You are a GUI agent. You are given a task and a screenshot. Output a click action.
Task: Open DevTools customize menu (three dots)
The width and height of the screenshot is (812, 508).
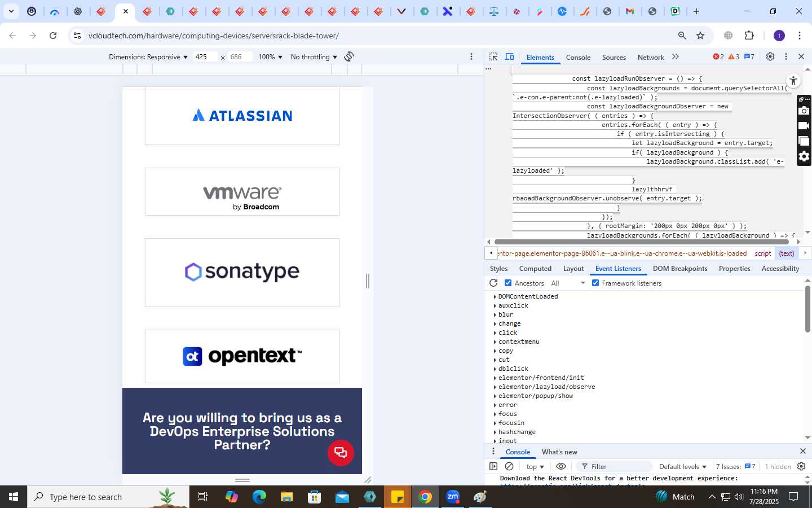(x=786, y=56)
